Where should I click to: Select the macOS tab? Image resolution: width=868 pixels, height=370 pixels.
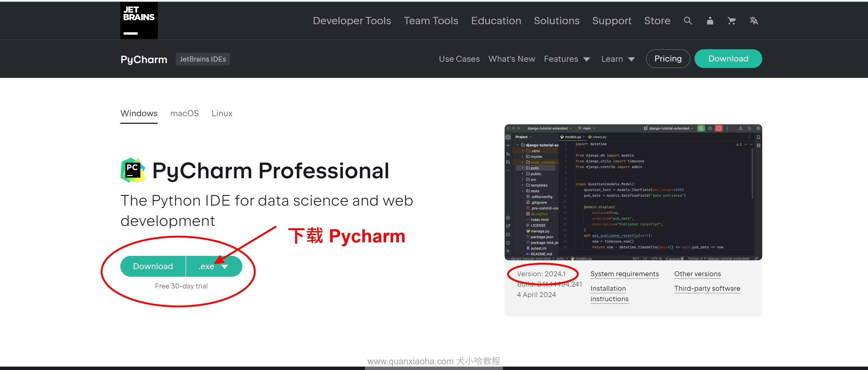(x=184, y=114)
